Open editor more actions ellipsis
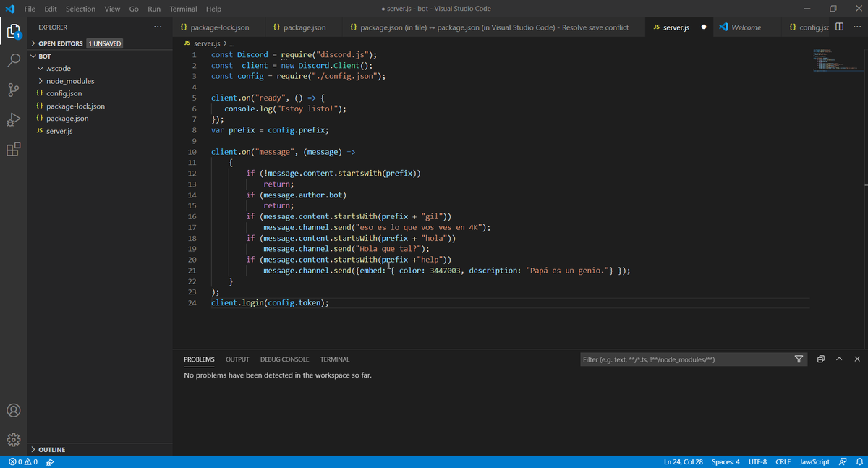 [x=857, y=27]
